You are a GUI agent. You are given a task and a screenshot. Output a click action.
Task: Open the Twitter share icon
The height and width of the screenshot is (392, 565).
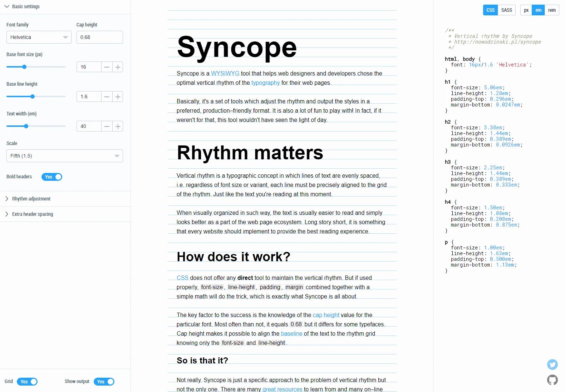click(552, 364)
